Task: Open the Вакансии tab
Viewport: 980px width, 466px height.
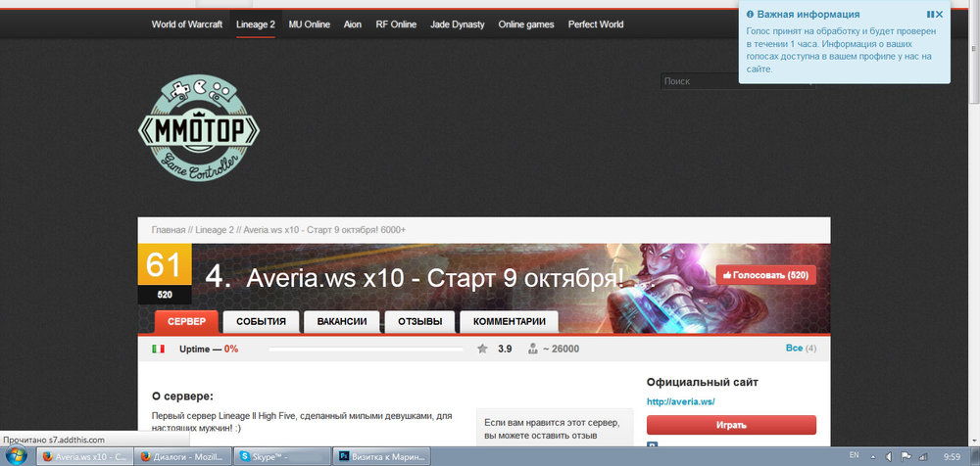Action: point(341,322)
